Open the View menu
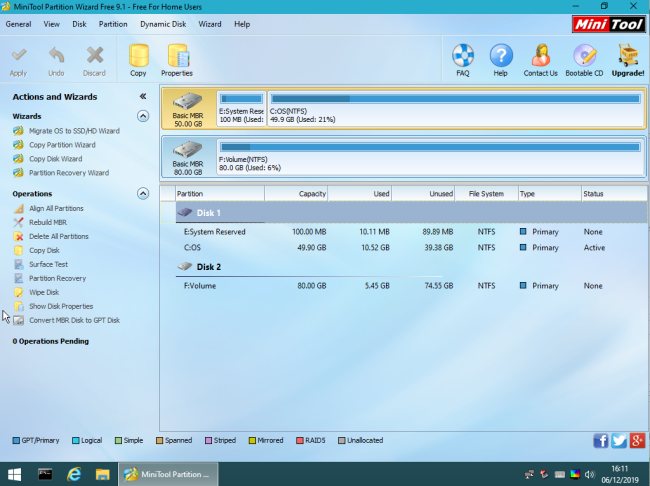Image resolution: width=650 pixels, height=486 pixels. [51, 24]
